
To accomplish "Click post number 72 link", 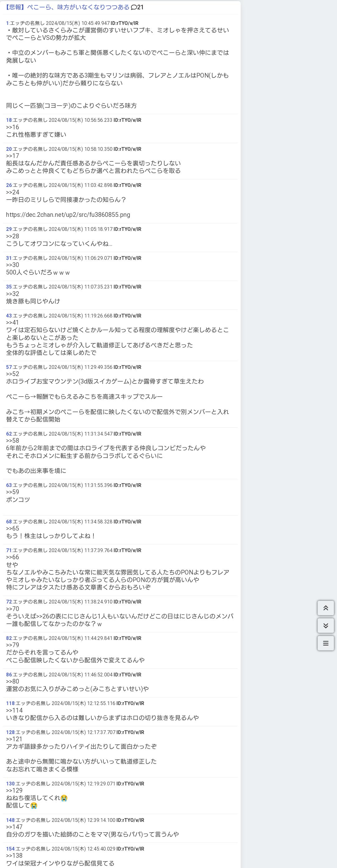I will [9, 602].
